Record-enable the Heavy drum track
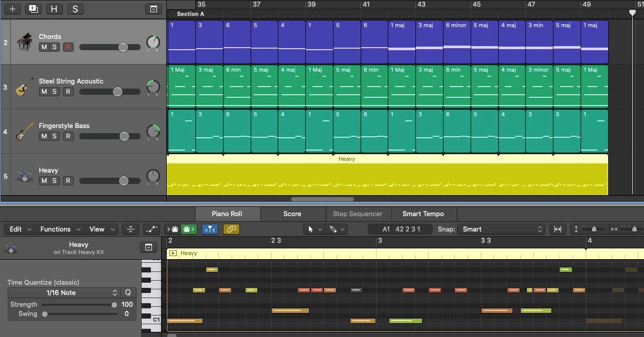The height and width of the screenshot is (337, 644). (x=68, y=181)
